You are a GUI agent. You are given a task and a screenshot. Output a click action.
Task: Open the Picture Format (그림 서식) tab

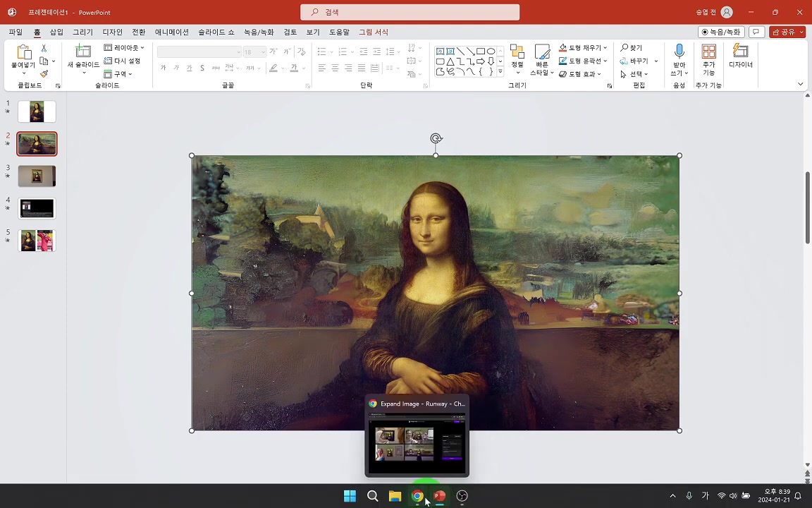click(374, 32)
